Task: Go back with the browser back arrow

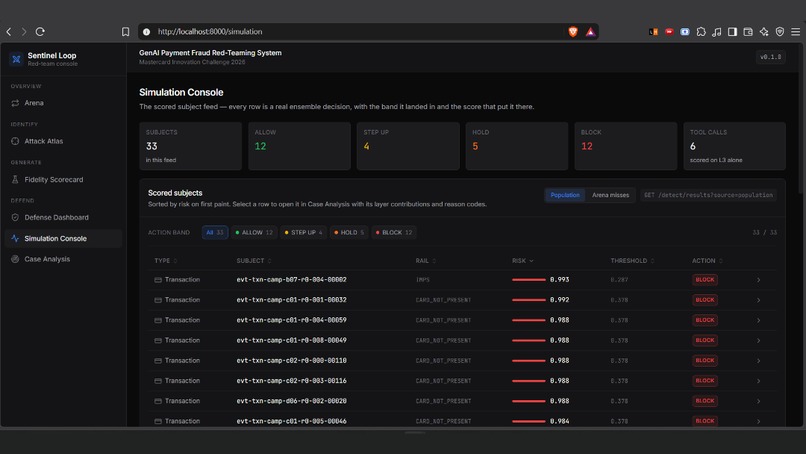Action: (x=9, y=31)
